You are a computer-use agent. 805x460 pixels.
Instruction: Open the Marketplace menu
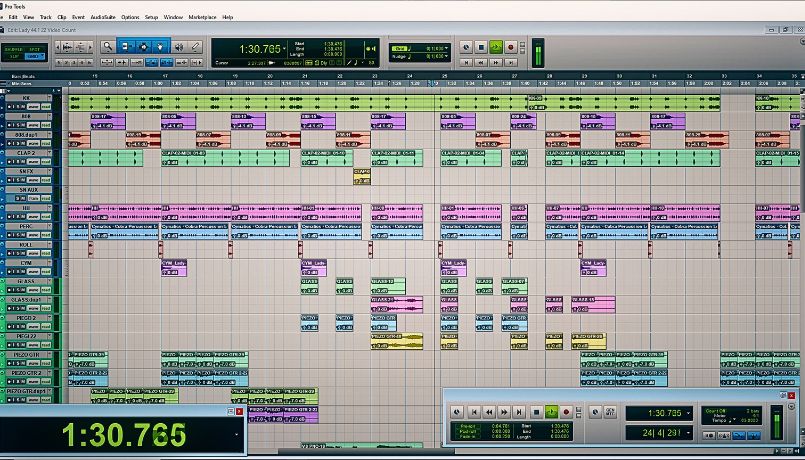point(202,17)
